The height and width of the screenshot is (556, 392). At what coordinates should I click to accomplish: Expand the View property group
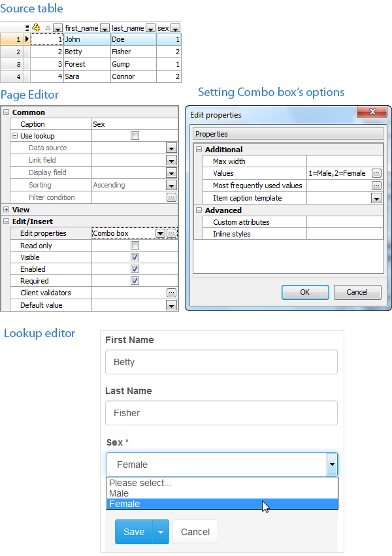click(x=6, y=210)
